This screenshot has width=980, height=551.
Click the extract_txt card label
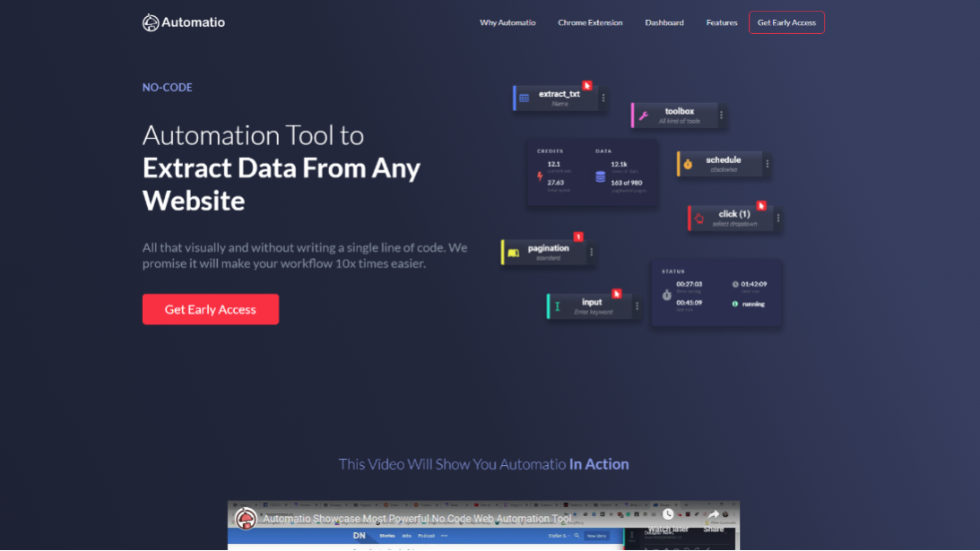click(x=559, y=94)
